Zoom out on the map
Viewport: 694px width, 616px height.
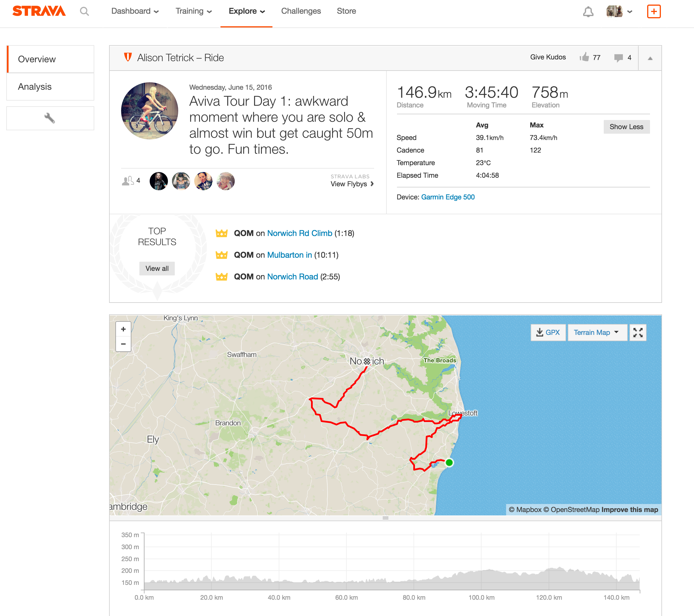[123, 344]
